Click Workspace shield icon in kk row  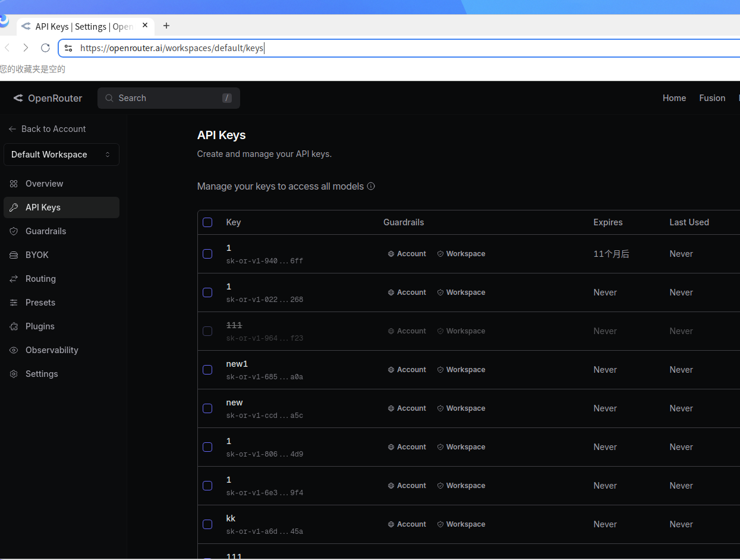[x=440, y=524]
